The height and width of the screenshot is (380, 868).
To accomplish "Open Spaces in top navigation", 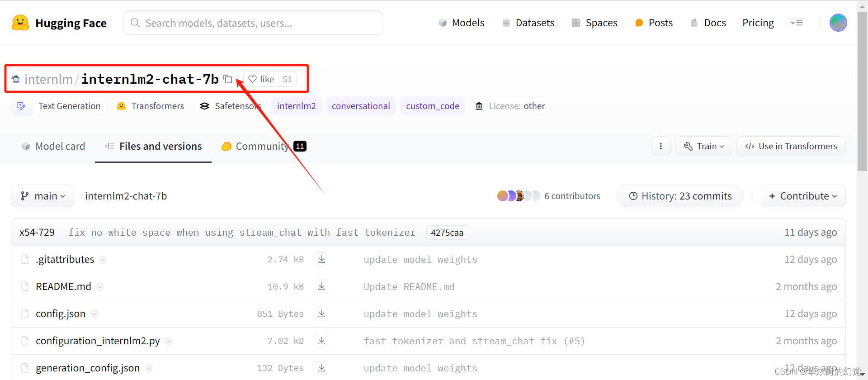I will tap(594, 23).
